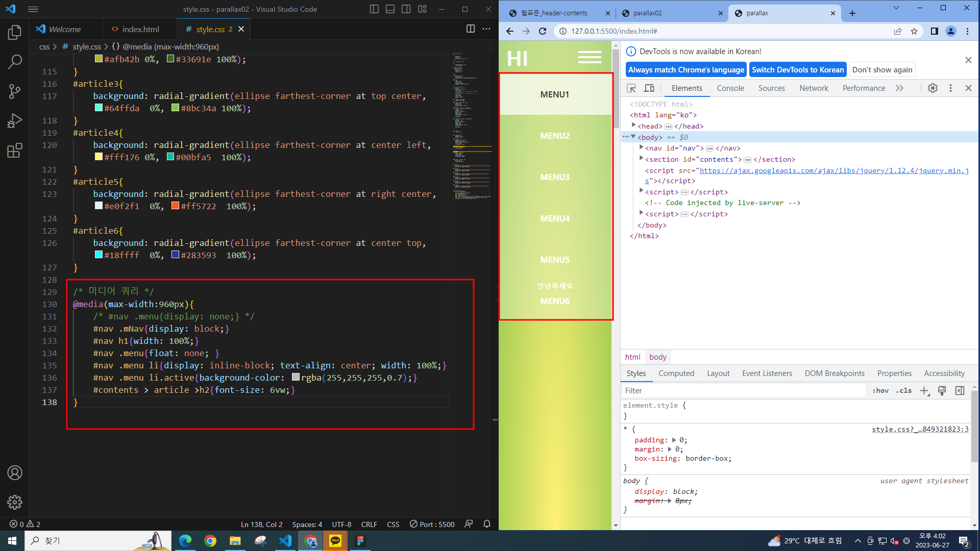Open the Search view in the activity bar
980x551 pixels.
14,62
